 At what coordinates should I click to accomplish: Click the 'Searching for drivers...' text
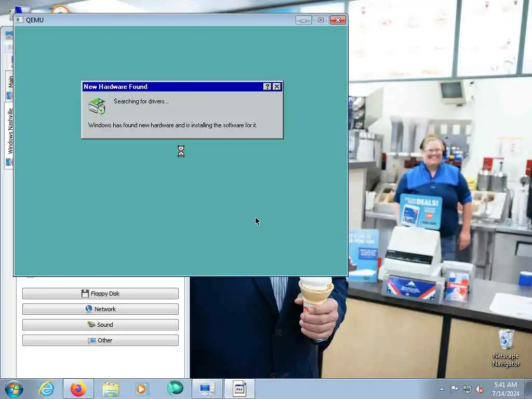click(141, 101)
